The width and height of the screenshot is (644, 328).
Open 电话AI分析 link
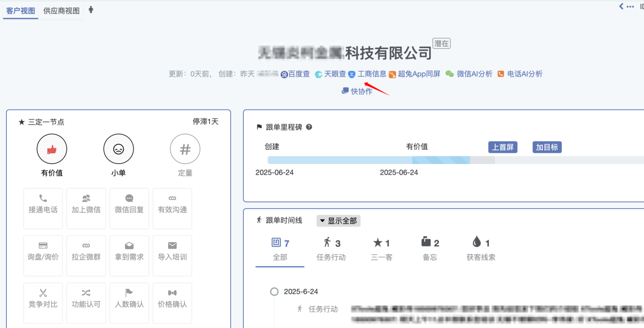520,74
